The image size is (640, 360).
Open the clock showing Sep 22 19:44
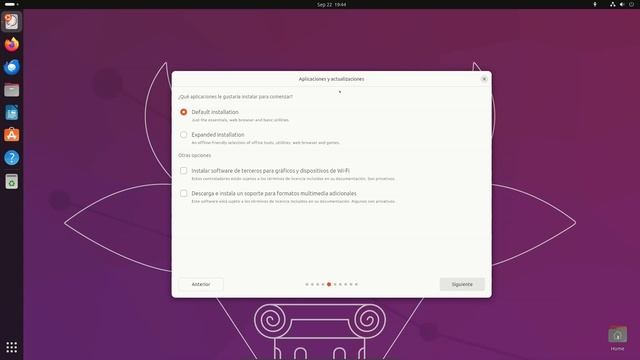[x=331, y=4]
